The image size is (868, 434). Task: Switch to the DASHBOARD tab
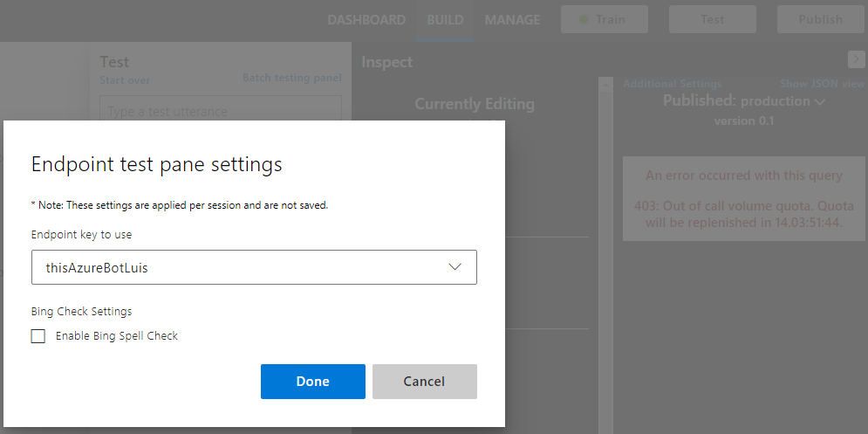click(366, 20)
